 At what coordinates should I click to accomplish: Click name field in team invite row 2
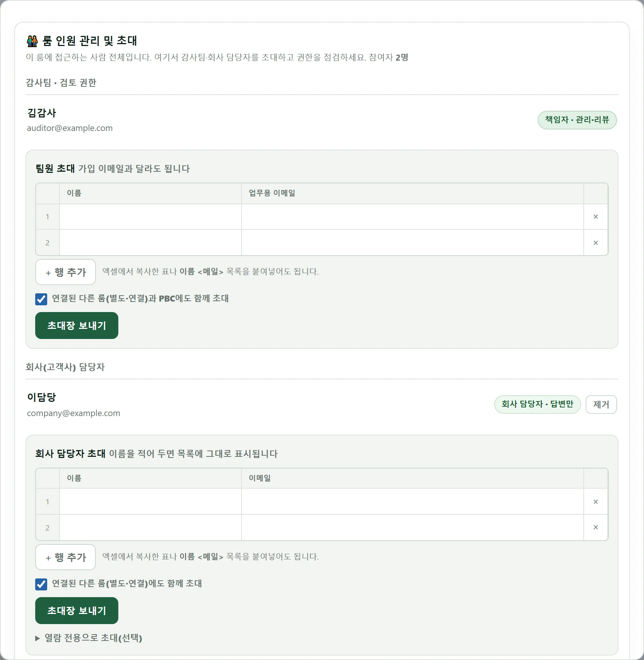(151, 243)
